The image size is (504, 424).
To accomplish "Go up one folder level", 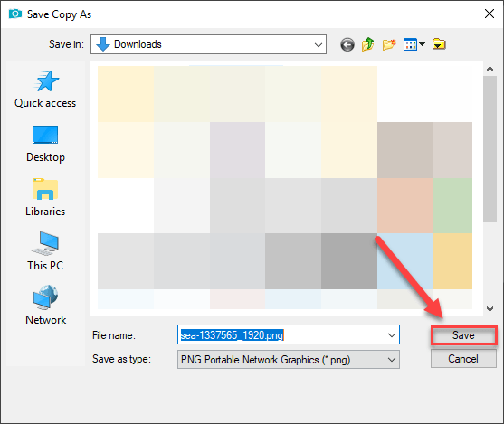I will tap(367, 44).
